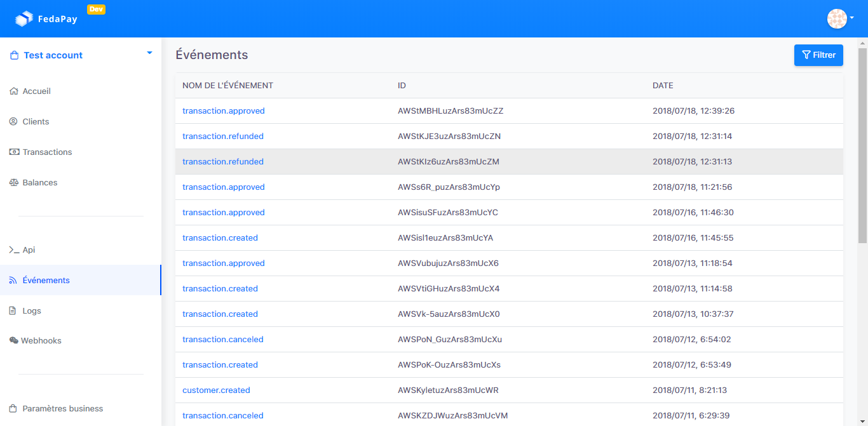Select ID AWSVubujuzArs83mUcX6
Viewport: 868px width, 426px height.
pos(448,263)
